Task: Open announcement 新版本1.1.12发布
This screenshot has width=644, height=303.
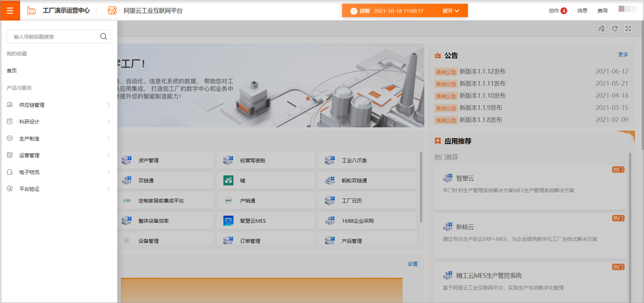Action: coord(482,71)
